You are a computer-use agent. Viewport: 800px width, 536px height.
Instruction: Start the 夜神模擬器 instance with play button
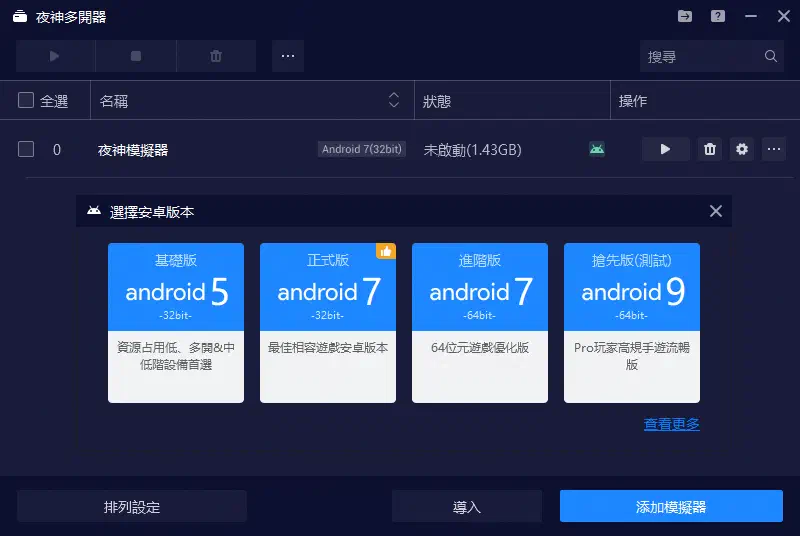[x=665, y=149]
